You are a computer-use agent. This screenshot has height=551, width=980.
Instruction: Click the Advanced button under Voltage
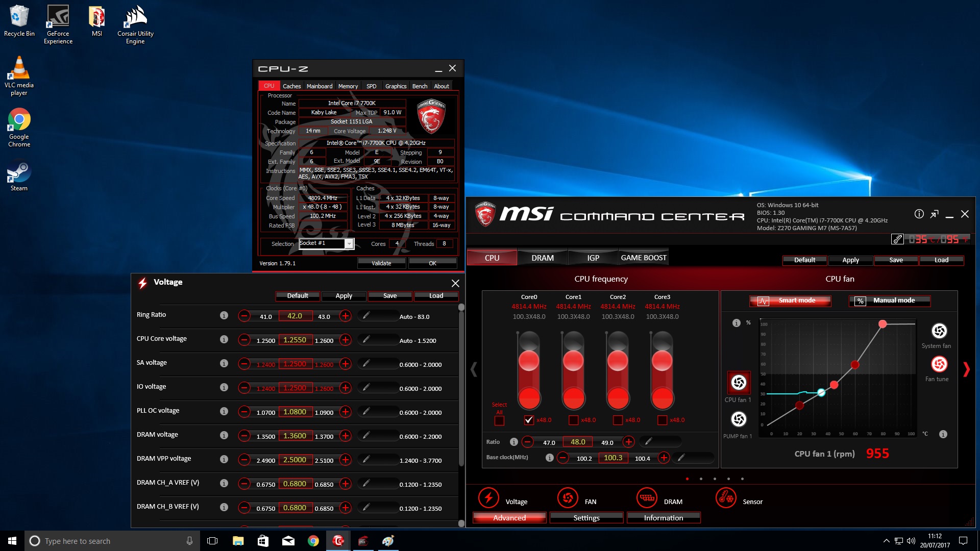(x=509, y=518)
